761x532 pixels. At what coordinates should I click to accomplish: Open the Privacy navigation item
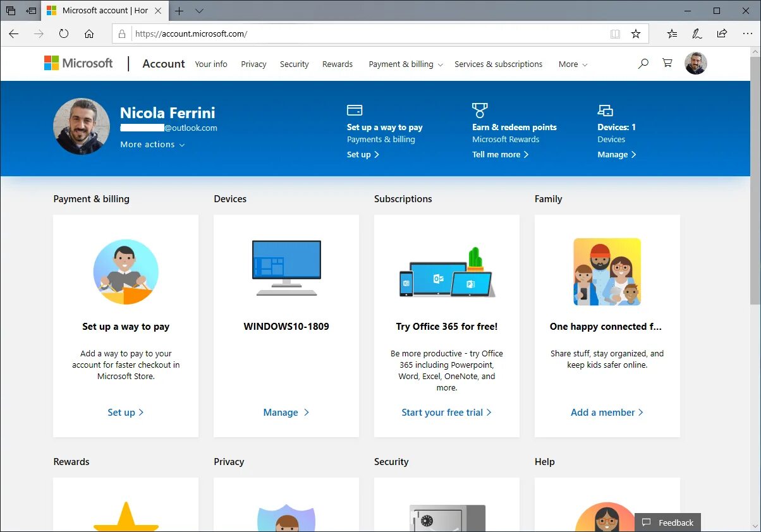[253, 64]
